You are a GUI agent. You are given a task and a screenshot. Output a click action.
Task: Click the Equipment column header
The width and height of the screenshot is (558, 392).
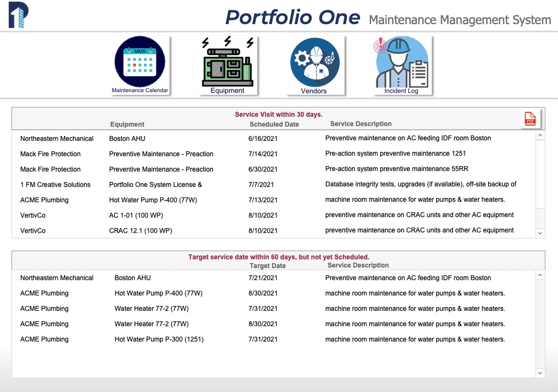127,124
